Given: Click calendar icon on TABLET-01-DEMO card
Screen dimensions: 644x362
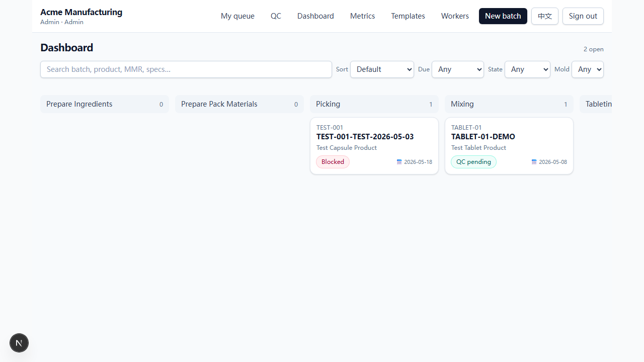Looking at the screenshot, I should 534,162.
